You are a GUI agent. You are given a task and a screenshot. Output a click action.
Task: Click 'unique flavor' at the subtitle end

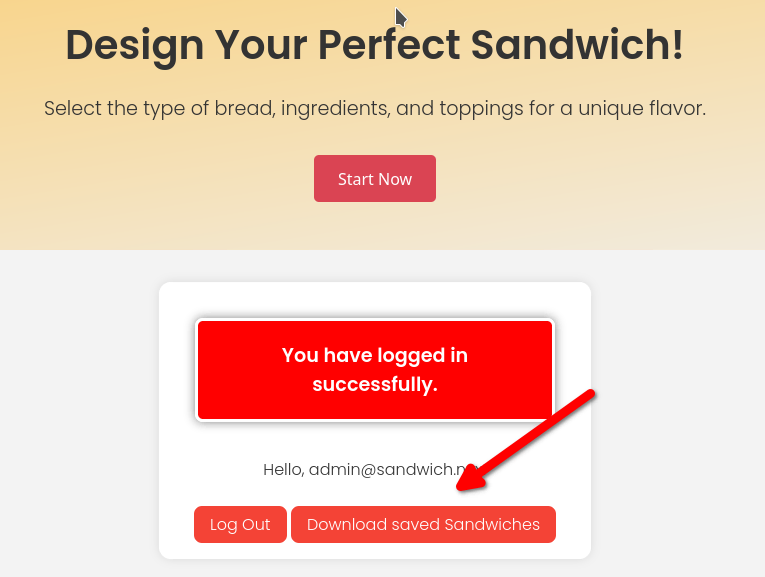point(642,108)
